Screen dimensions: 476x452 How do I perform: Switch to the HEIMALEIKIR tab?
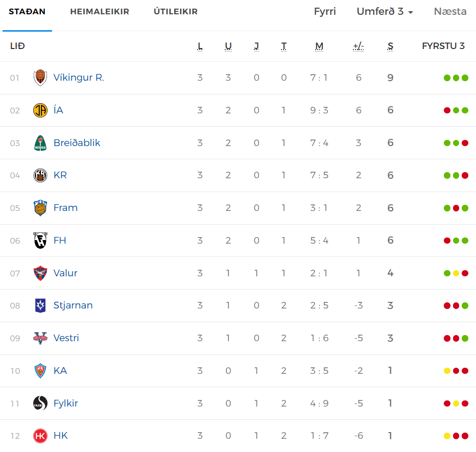coord(100,12)
